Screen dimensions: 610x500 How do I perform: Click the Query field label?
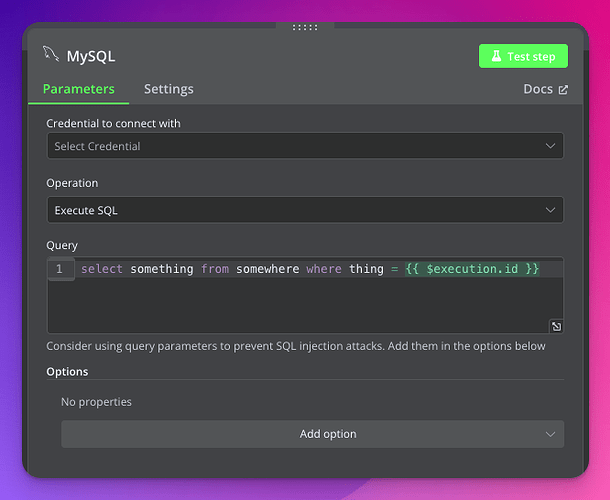[62, 246]
